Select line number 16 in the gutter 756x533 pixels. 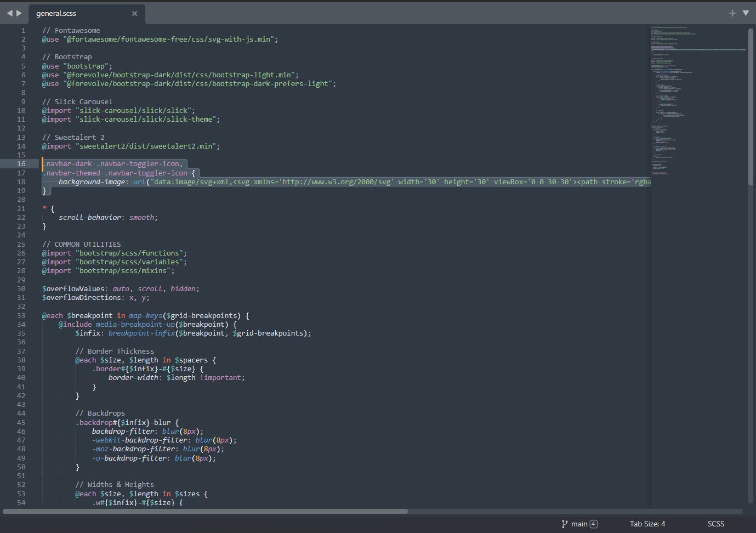(x=21, y=163)
